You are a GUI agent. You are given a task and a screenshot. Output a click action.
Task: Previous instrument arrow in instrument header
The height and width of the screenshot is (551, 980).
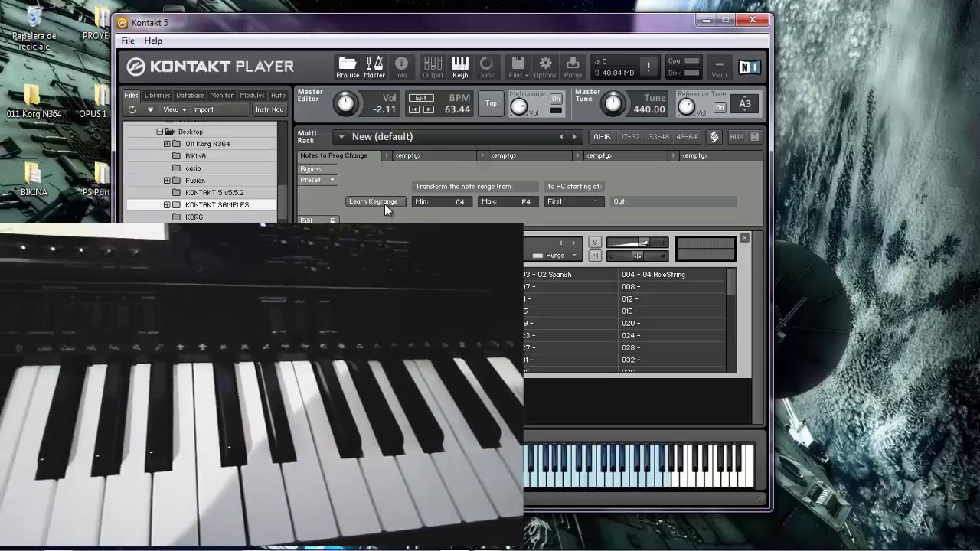[x=560, y=243]
